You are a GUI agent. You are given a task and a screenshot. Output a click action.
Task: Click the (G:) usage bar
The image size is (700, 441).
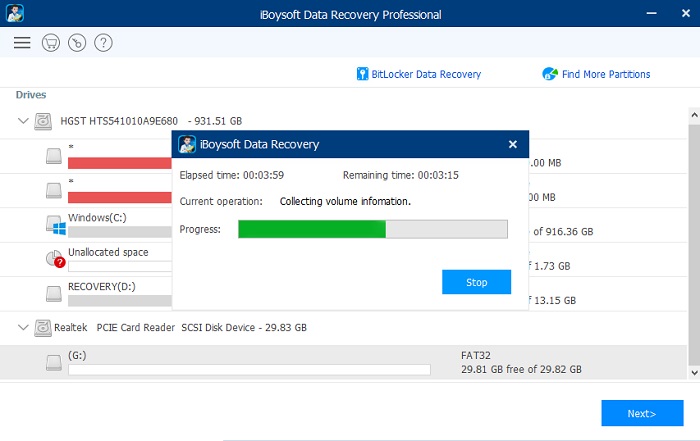coord(249,370)
